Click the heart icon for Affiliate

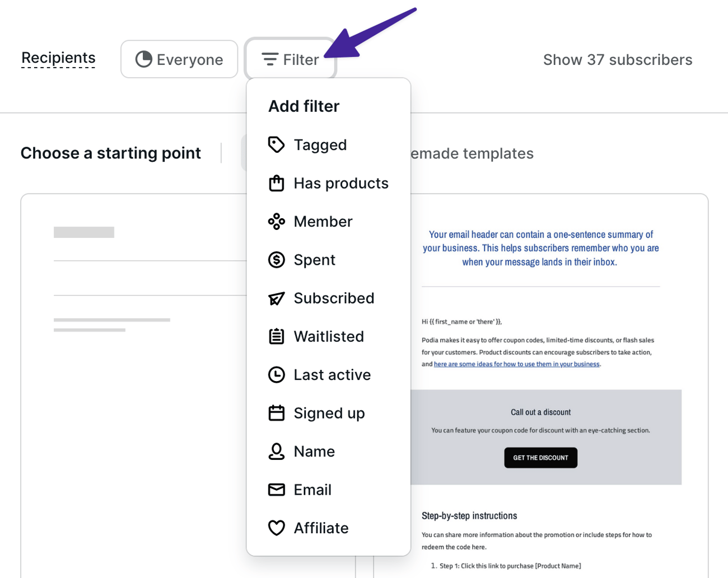276,528
